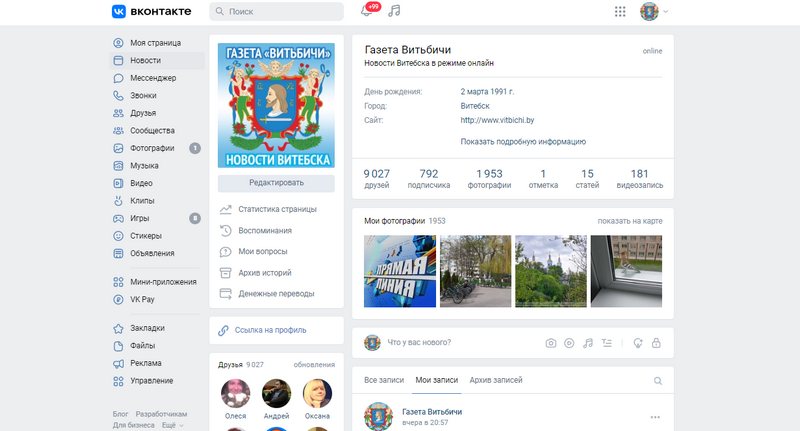Open the music note player icon

click(x=394, y=11)
